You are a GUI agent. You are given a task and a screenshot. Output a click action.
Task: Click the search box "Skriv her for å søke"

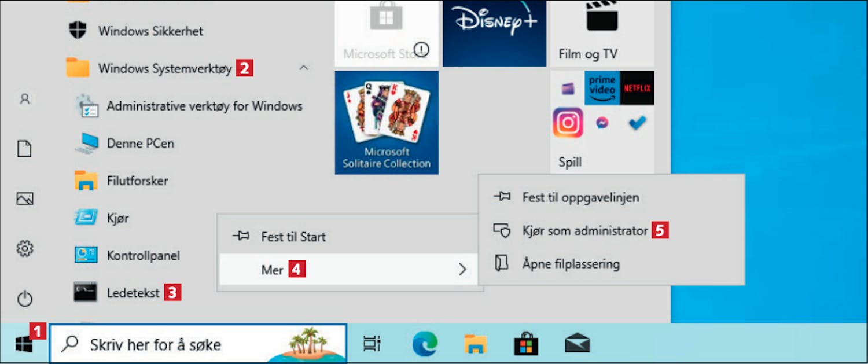coord(198,344)
